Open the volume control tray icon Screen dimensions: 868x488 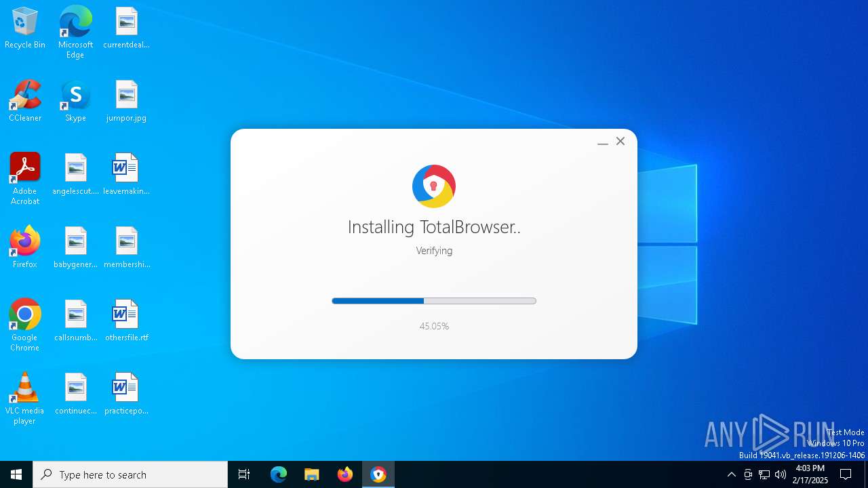coord(781,474)
